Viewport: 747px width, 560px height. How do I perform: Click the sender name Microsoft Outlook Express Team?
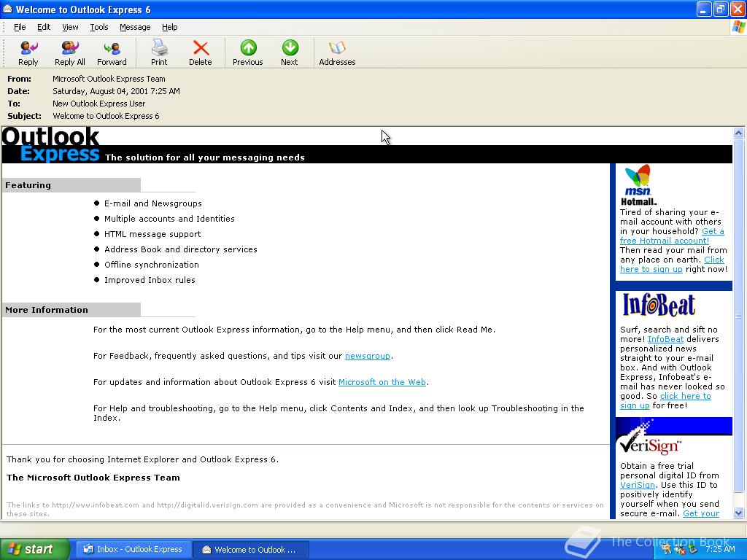109,79
